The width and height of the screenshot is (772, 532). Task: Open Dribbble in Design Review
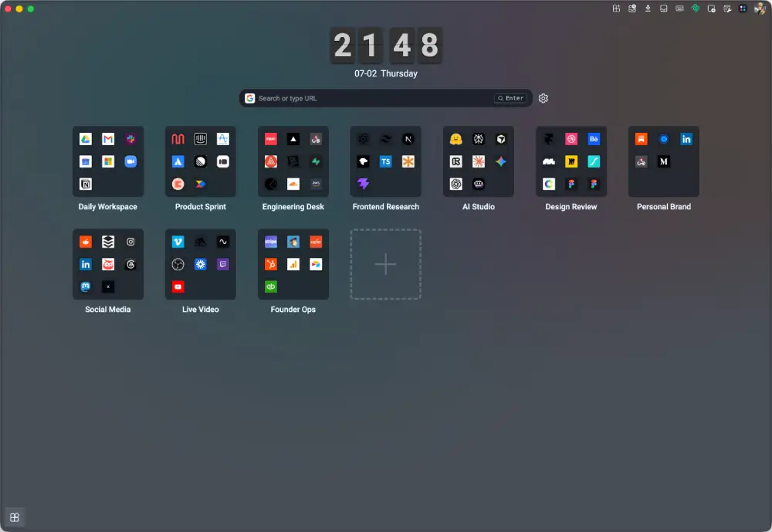click(x=571, y=139)
